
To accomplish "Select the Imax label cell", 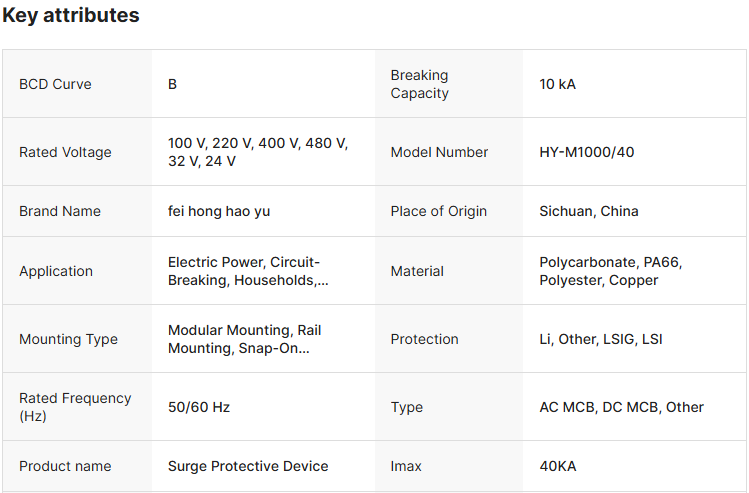I will click(406, 466).
